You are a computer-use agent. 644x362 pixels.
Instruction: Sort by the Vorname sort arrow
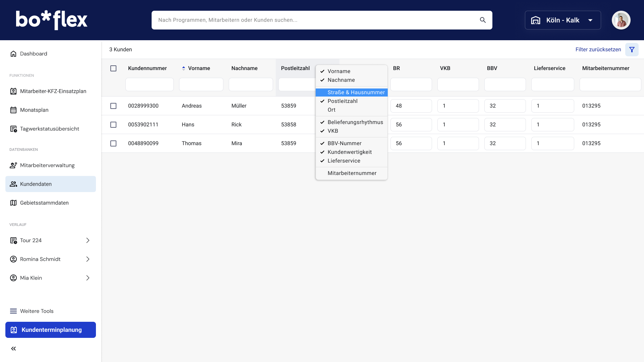[183, 68]
